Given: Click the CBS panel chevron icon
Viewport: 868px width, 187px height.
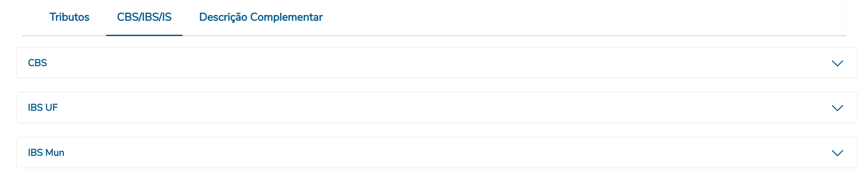Looking at the screenshot, I should tap(837, 63).
